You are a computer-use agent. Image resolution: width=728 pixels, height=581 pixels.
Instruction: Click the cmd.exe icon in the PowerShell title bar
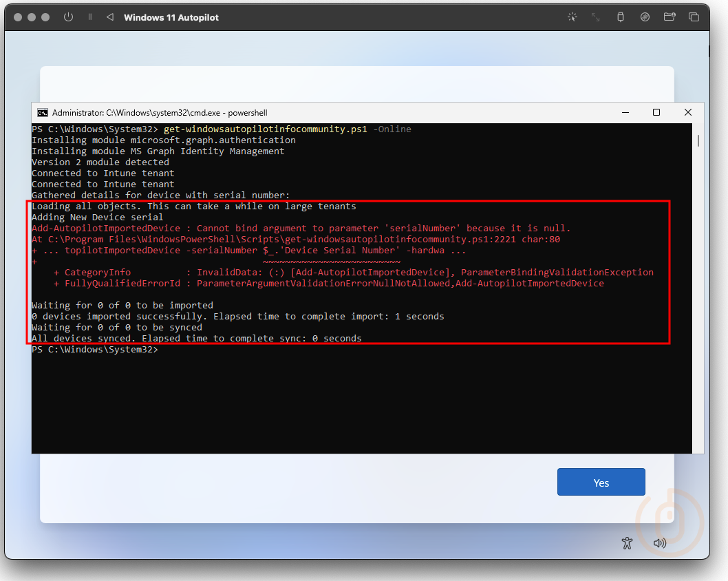tap(43, 112)
